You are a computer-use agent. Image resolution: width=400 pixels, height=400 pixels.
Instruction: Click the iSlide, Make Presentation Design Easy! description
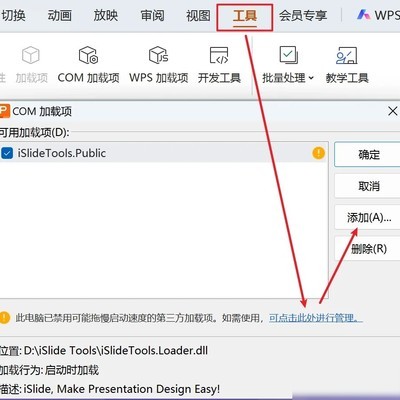122,389
